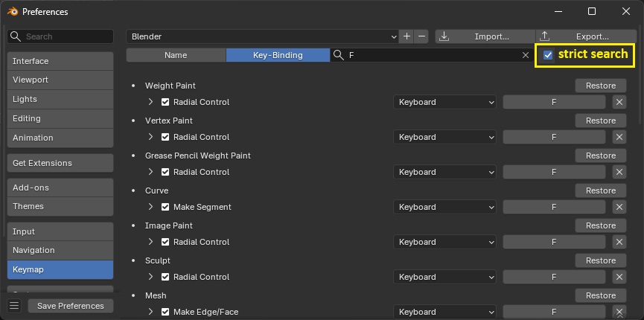Viewport: 644px width, 320px height.
Task: Clear the F search filter text
Action: pos(526,55)
